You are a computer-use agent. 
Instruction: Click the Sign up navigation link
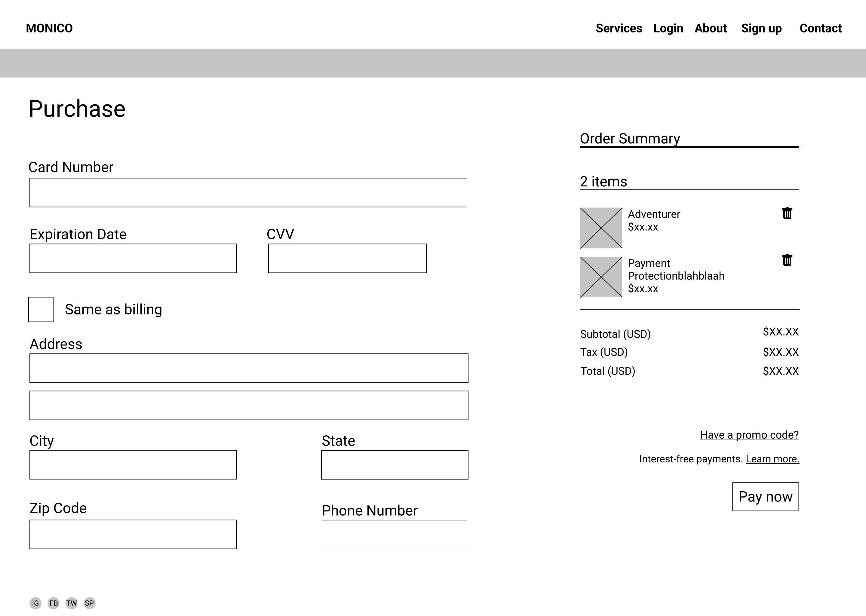[761, 28]
